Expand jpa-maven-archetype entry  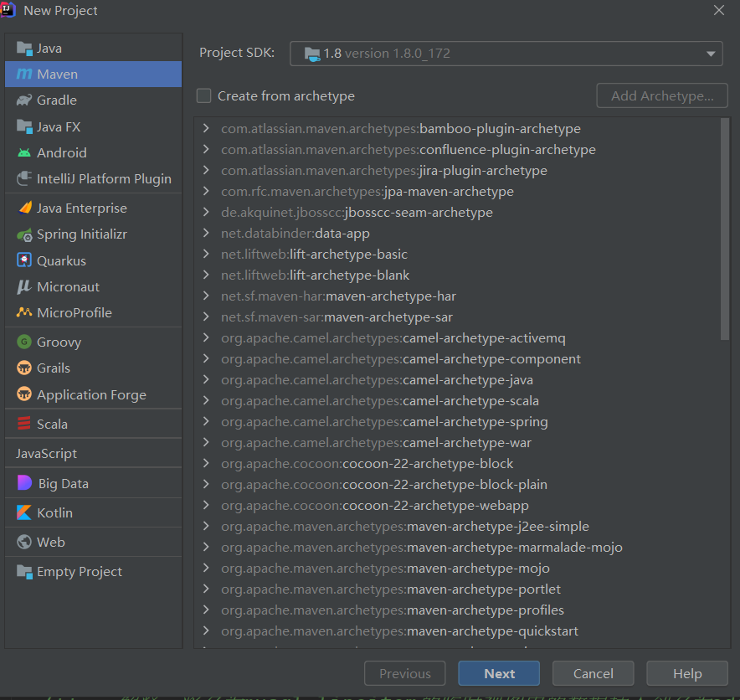(x=206, y=191)
